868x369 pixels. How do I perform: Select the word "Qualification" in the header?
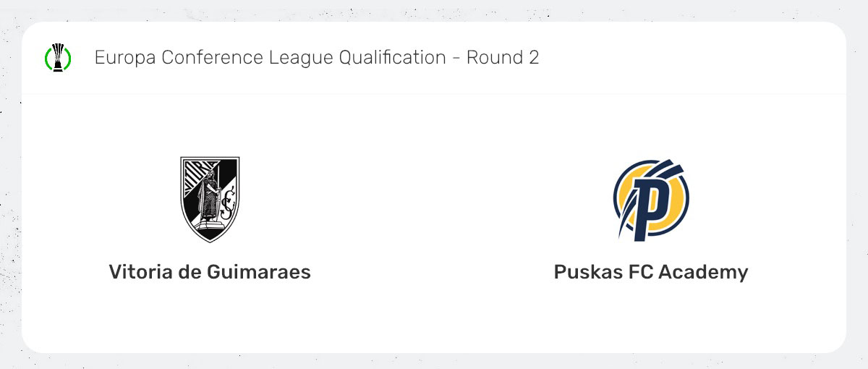click(x=391, y=58)
